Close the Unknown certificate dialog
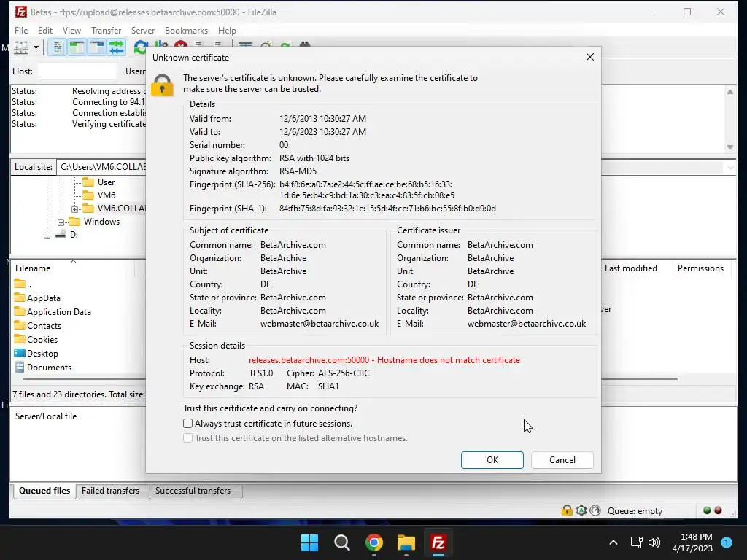 [x=589, y=57]
